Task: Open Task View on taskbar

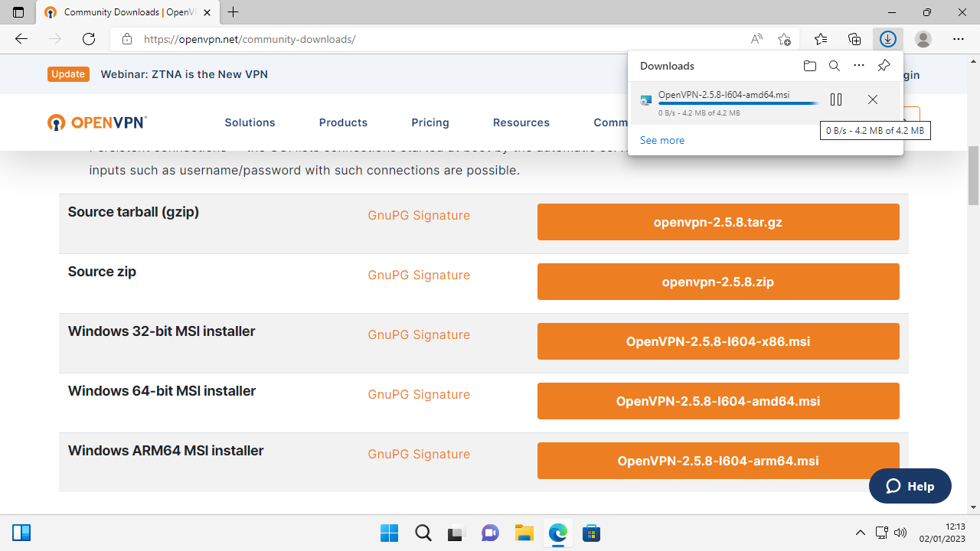Action: pyautogui.click(x=457, y=533)
